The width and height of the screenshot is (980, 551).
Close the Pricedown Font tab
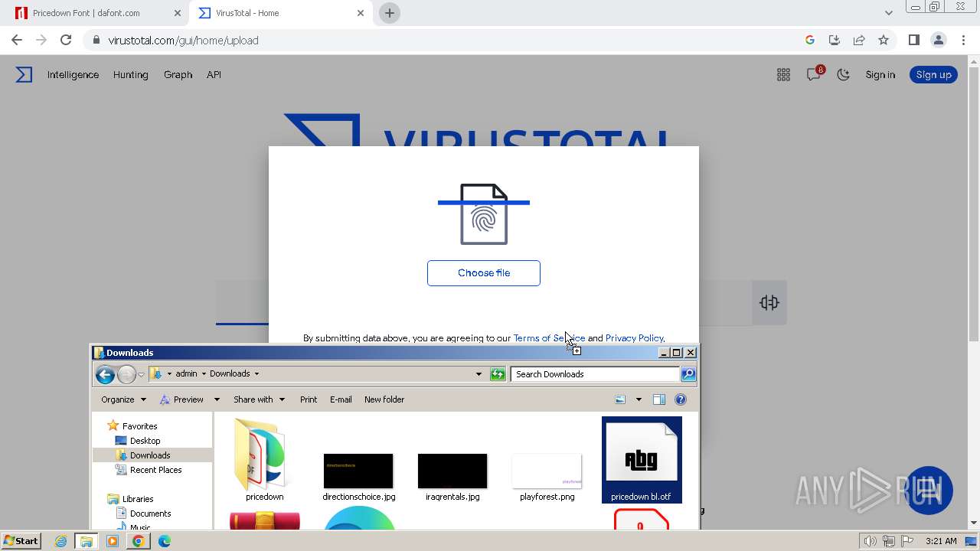(x=178, y=13)
